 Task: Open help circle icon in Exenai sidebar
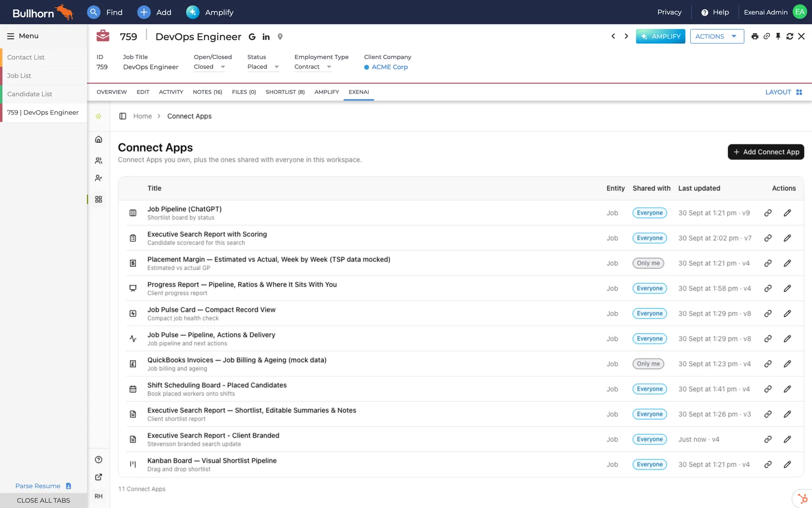coord(98,460)
